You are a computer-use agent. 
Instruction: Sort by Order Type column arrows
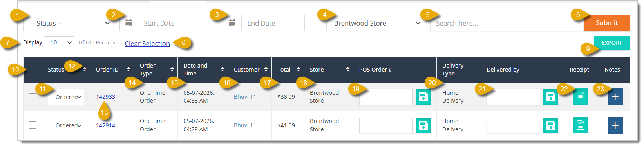172,70
